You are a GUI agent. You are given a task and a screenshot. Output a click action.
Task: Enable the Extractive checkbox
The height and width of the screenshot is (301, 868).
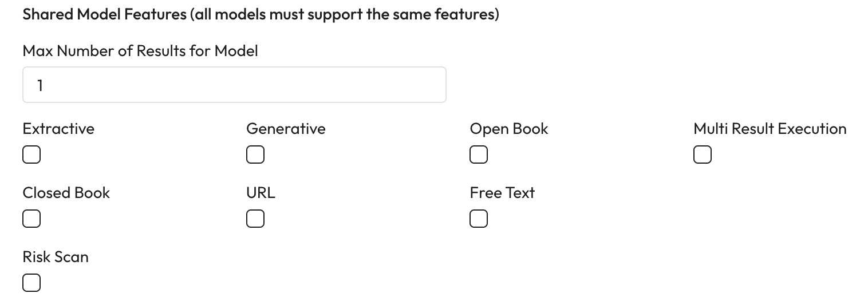[31, 155]
